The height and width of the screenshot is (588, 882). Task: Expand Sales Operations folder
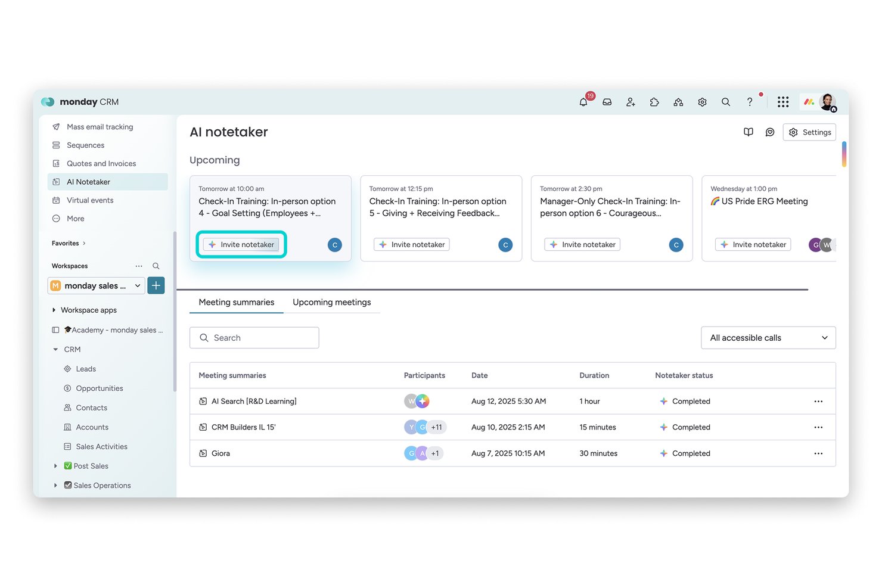point(55,486)
